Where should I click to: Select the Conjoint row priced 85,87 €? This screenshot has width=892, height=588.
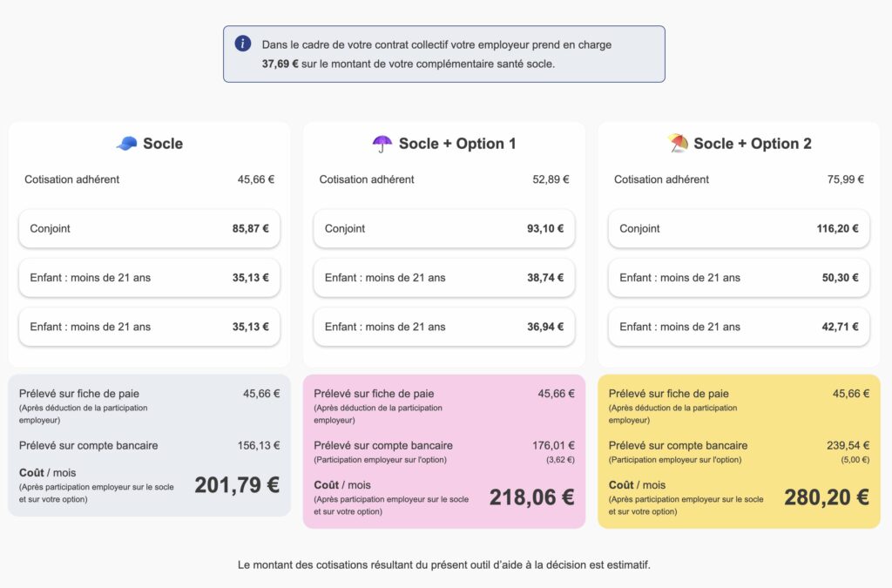(x=149, y=229)
